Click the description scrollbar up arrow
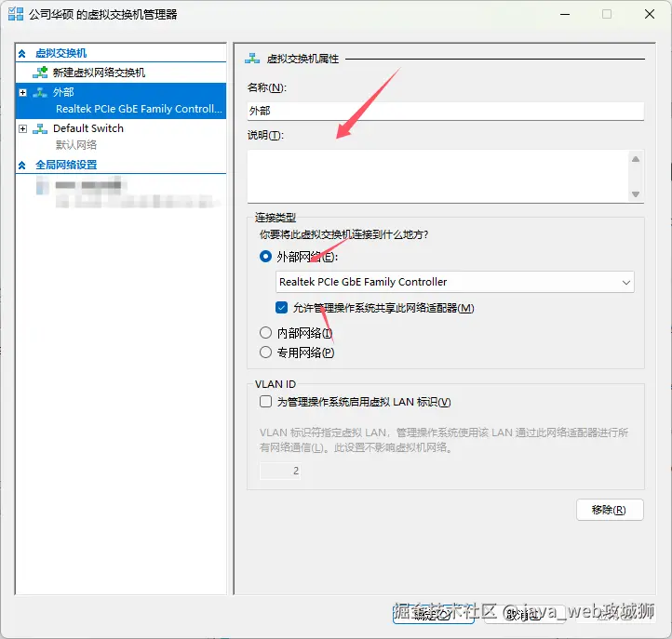 (x=636, y=159)
